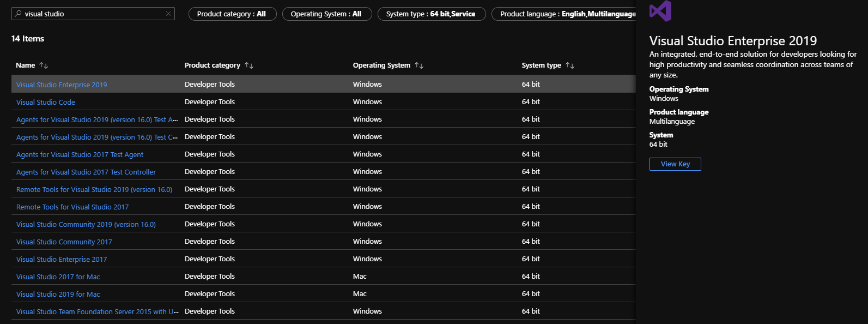Viewport: 868px width, 324px height.
Task: Open Agents for Visual Studio 2017 Test Agent
Action: pos(80,154)
